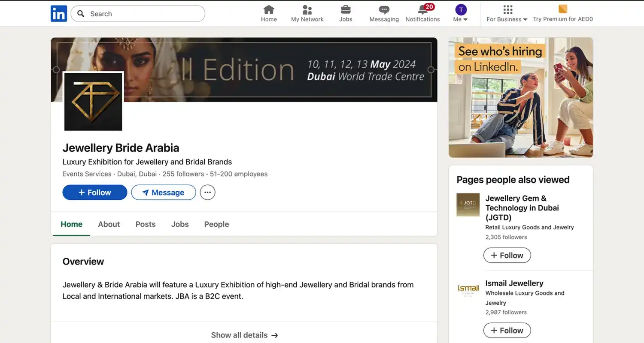Open the LinkedIn Home icon
This screenshot has width=644, height=343.
point(269,11)
